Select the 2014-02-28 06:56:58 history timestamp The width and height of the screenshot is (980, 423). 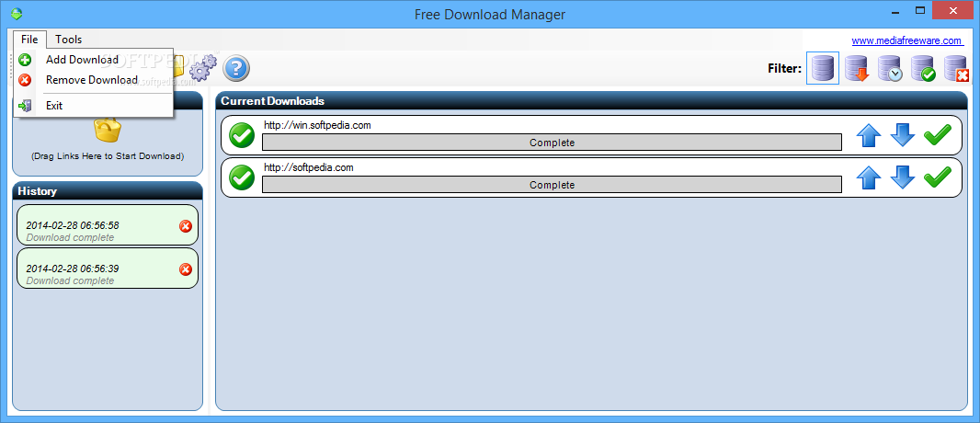click(73, 225)
